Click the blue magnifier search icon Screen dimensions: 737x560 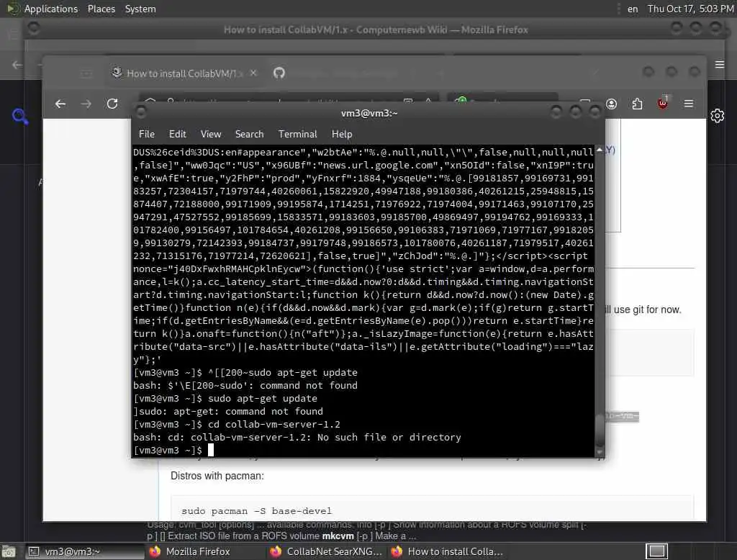(x=20, y=116)
